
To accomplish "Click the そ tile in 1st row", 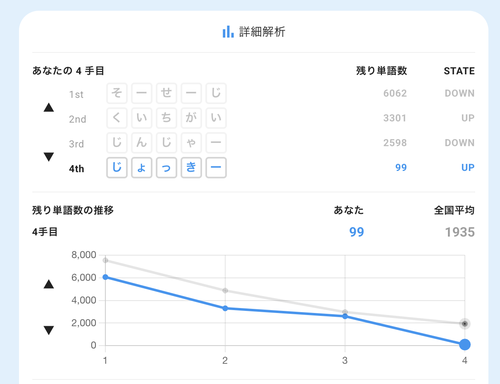I will click(117, 93).
